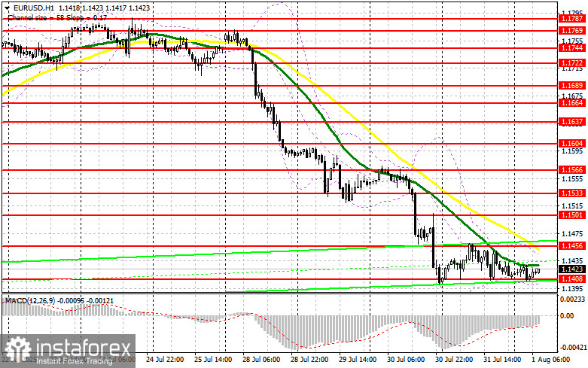This screenshot has width=588, height=368.
Task: Click the 29 Jul 14:00 time label
Action: (x=358, y=360)
